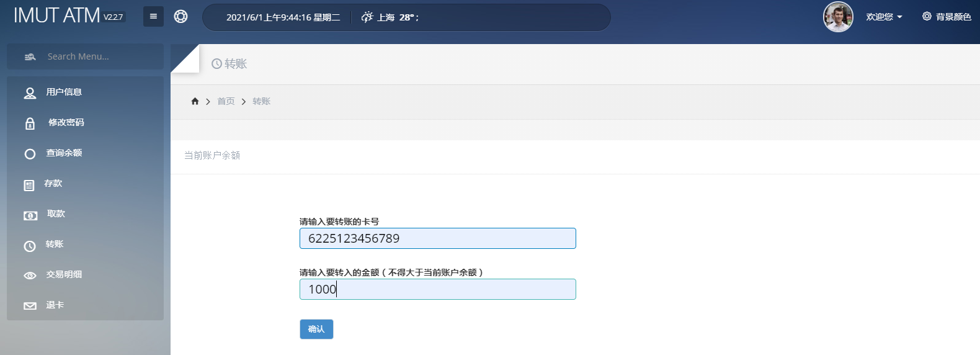Image resolution: width=980 pixels, height=355 pixels.
Task: Click the gear icon beside 背景颜色
Action: point(927,16)
